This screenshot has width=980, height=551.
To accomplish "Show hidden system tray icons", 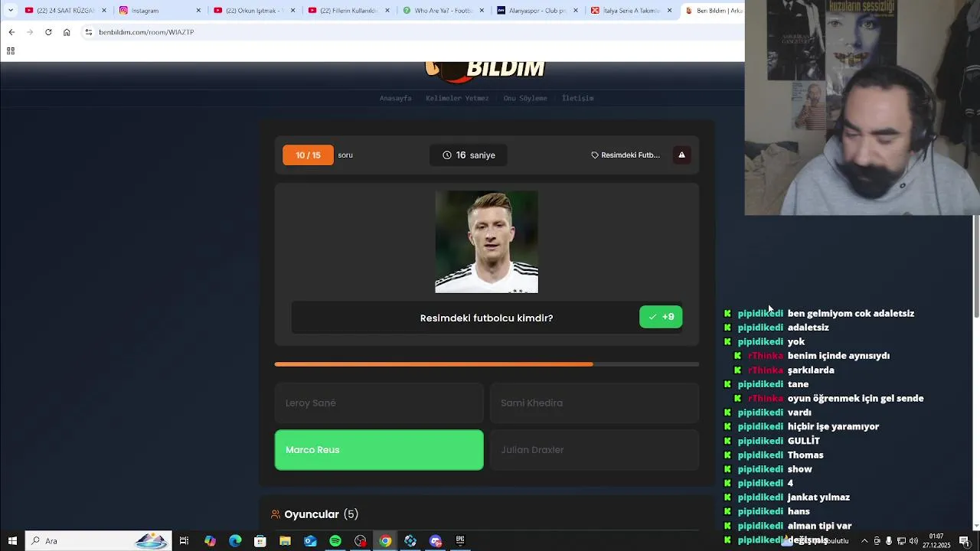I will [864, 541].
